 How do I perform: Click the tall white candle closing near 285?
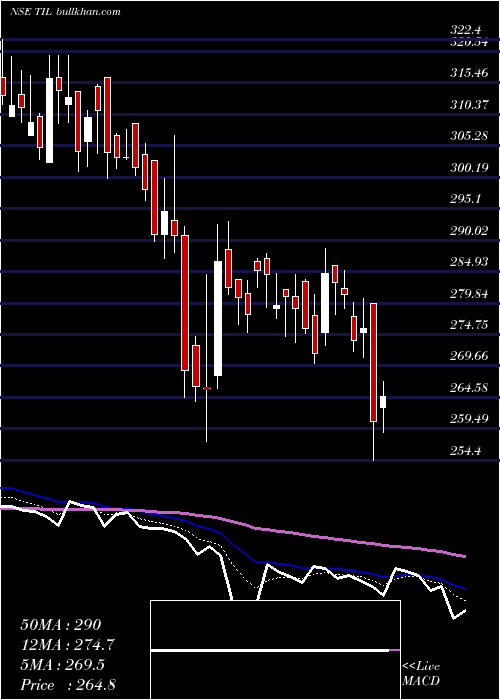(218, 318)
